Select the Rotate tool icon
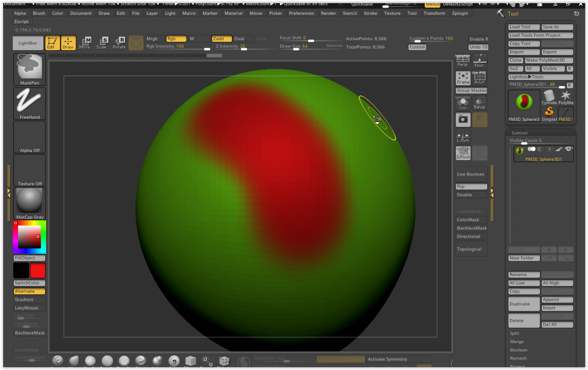The height and width of the screenshot is (370, 588). pos(119,43)
